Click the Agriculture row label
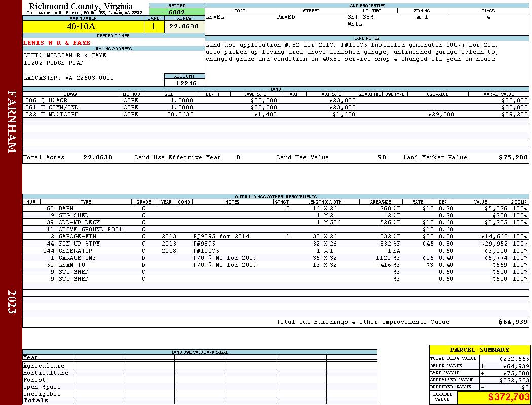The height and width of the screenshot is (405, 532). 44,366
